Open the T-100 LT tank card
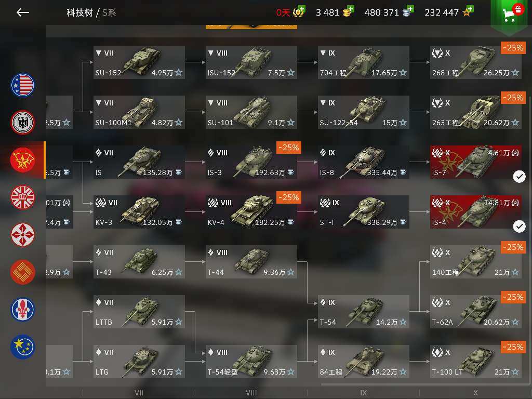 476,362
